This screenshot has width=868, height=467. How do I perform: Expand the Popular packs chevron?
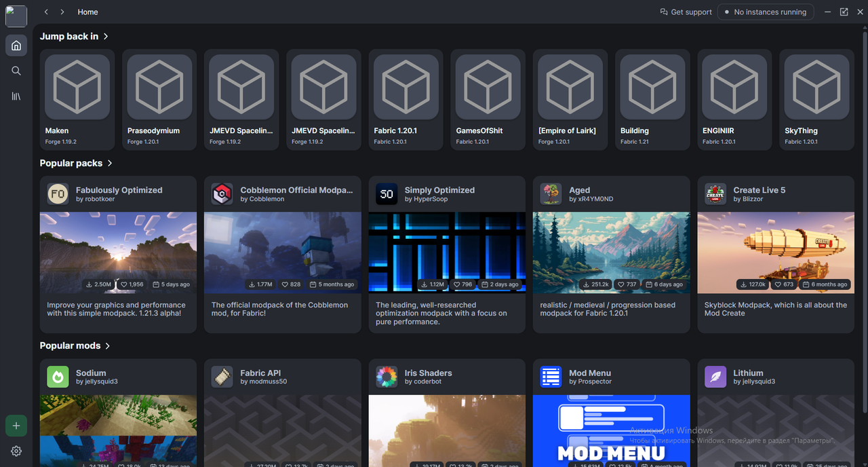tap(110, 164)
